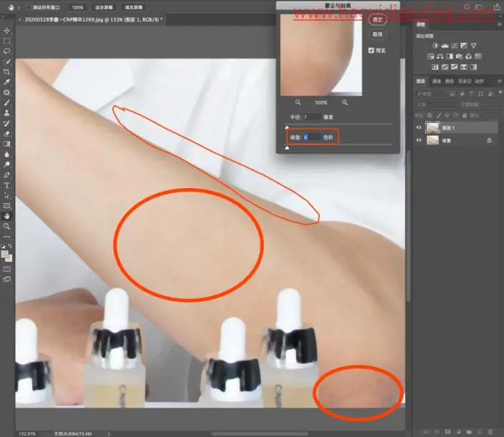Toggle Quick Mask mode
The image size is (504, 437).
[6, 269]
